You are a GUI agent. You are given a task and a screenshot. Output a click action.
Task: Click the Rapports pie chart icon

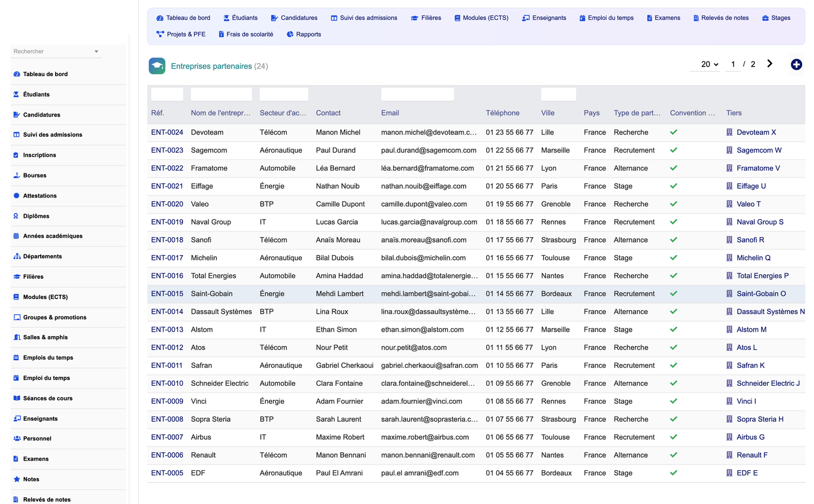click(x=290, y=34)
